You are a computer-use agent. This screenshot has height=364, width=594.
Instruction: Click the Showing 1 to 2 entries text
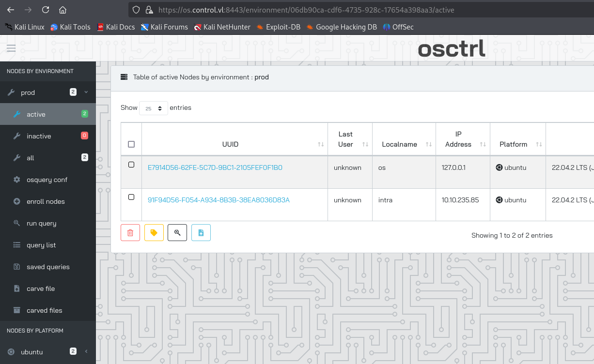[x=512, y=235]
